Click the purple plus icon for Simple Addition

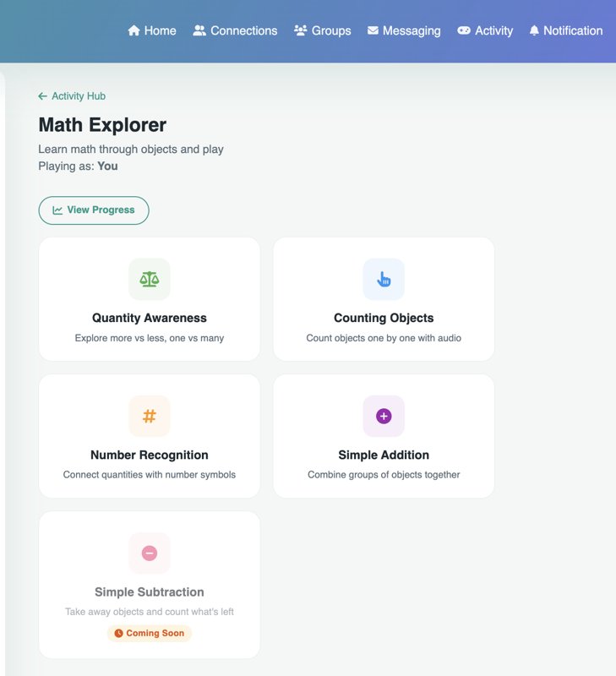point(384,416)
